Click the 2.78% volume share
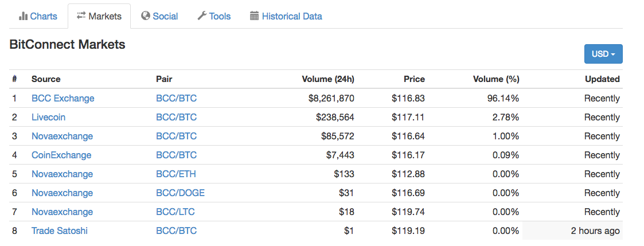Viewport: 644px width, 246px height. [506, 118]
